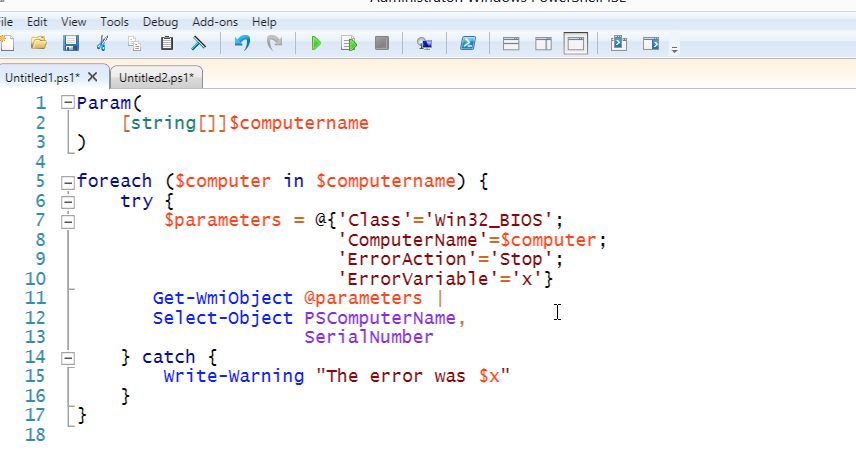Toggle Show Script Pane Top layout
Screen dimensions: 856x464
(x=510, y=43)
